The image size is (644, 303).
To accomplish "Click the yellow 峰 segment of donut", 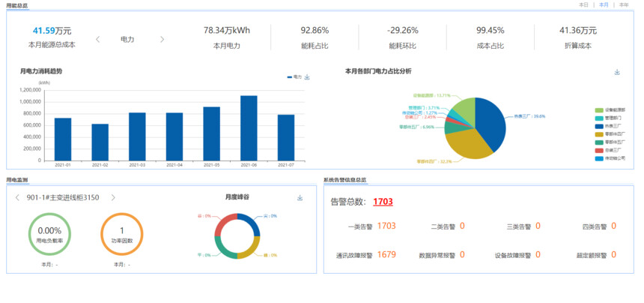I will click(x=252, y=250).
